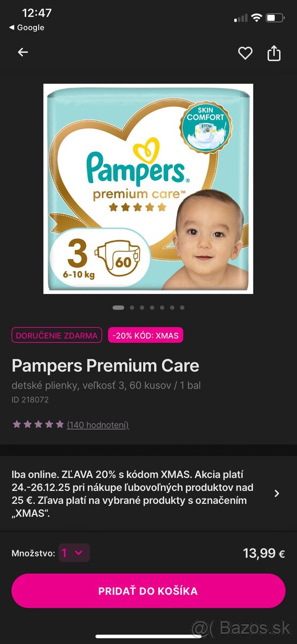297x644 pixels.
Task: Open the Množstvo quantity dropdown
Action: point(74,553)
